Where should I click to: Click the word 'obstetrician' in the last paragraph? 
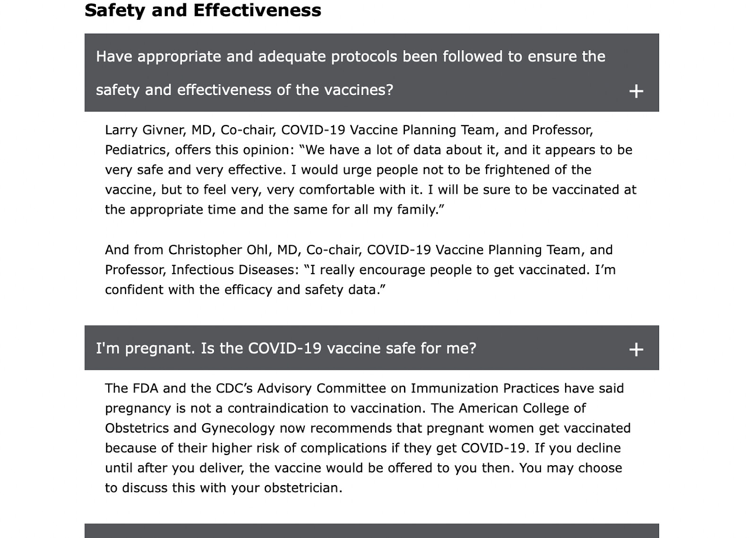coord(301,487)
